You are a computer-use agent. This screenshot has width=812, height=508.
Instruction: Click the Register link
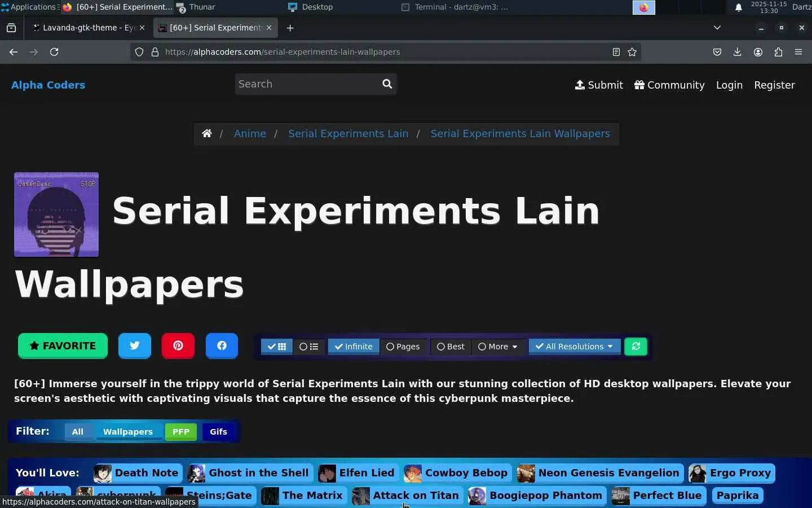click(774, 85)
